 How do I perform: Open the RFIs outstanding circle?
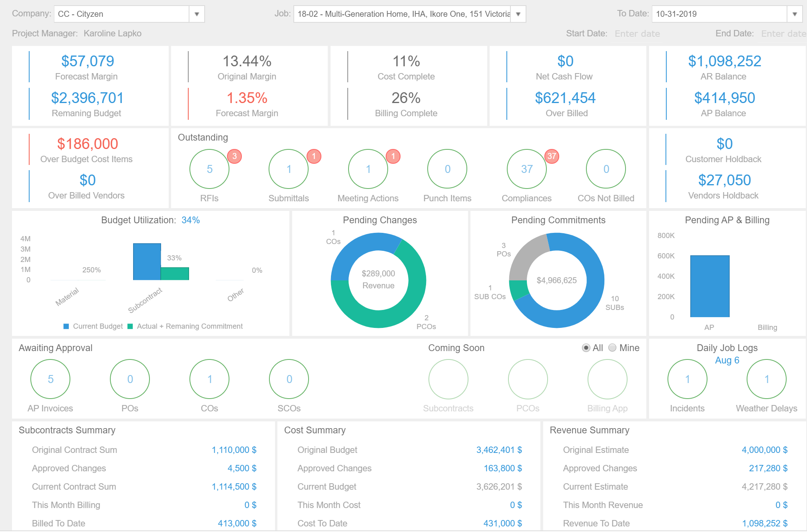click(209, 169)
